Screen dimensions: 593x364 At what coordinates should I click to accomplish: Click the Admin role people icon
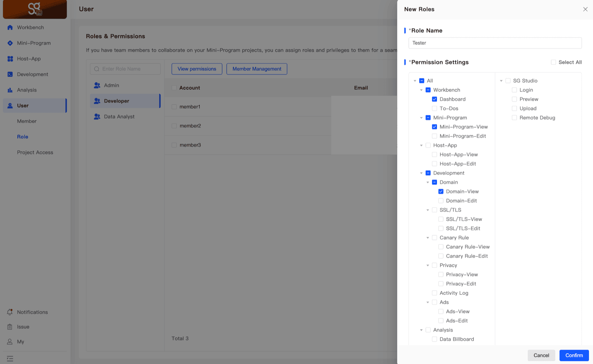tap(97, 85)
